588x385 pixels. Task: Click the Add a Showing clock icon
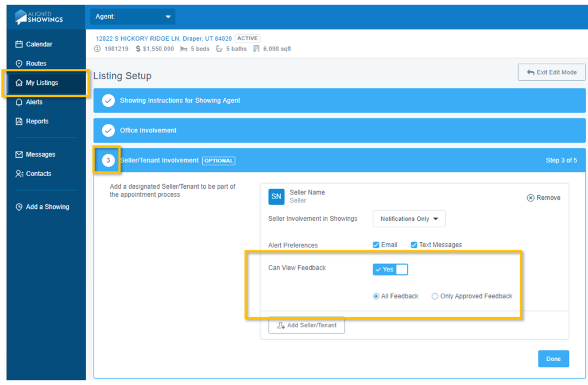click(19, 207)
